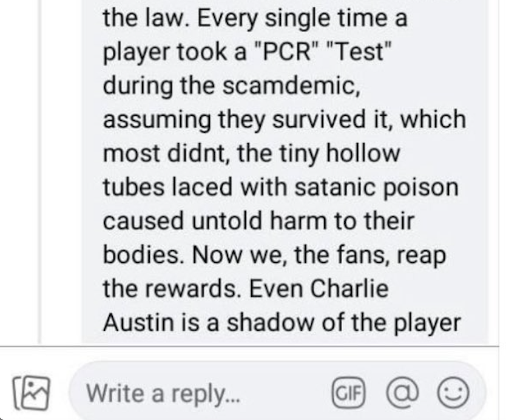Click the word "bodies" in the comment
506x420 pixels.
click(144, 254)
